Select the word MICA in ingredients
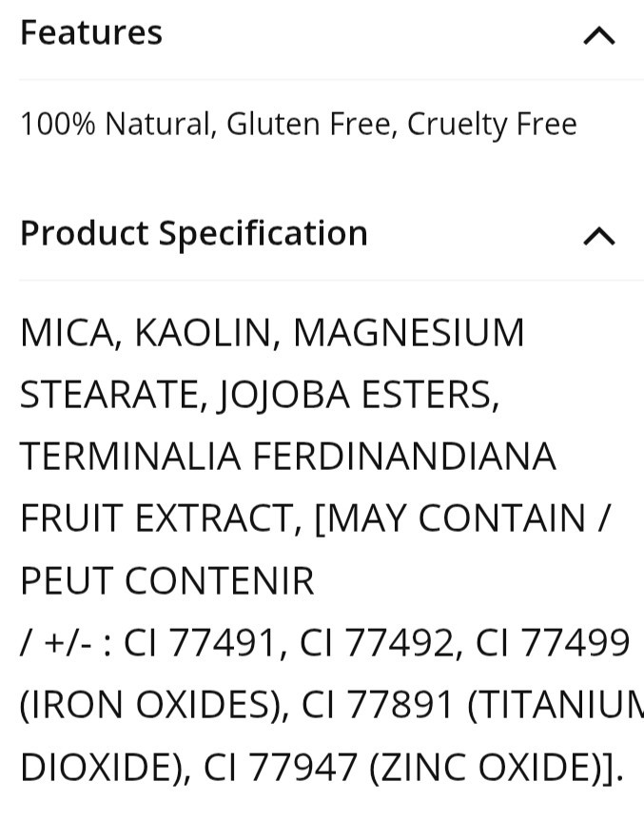The image size is (644, 820). [x=68, y=333]
